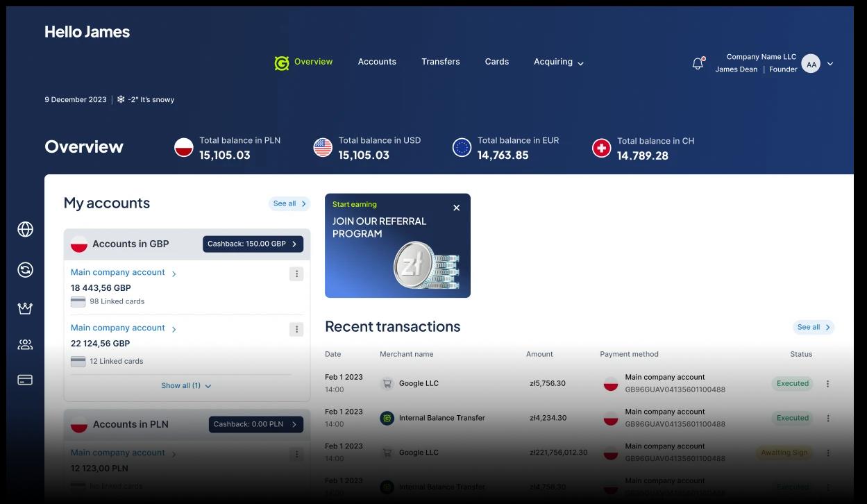Viewport: 867px width, 504px height.
Task: Go to the Transfers tab
Action: [x=440, y=62]
